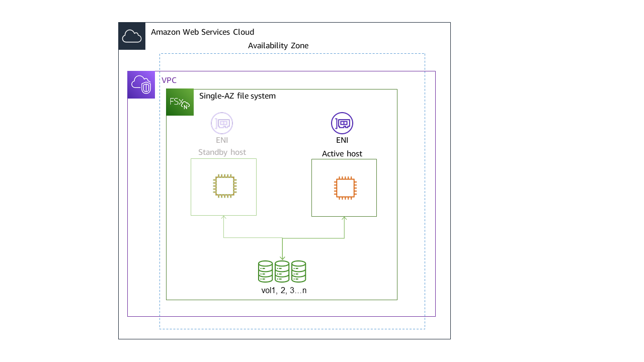Click the faded Standby host ENI icon
The height and width of the screenshot is (362, 644).
[x=222, y=123]
